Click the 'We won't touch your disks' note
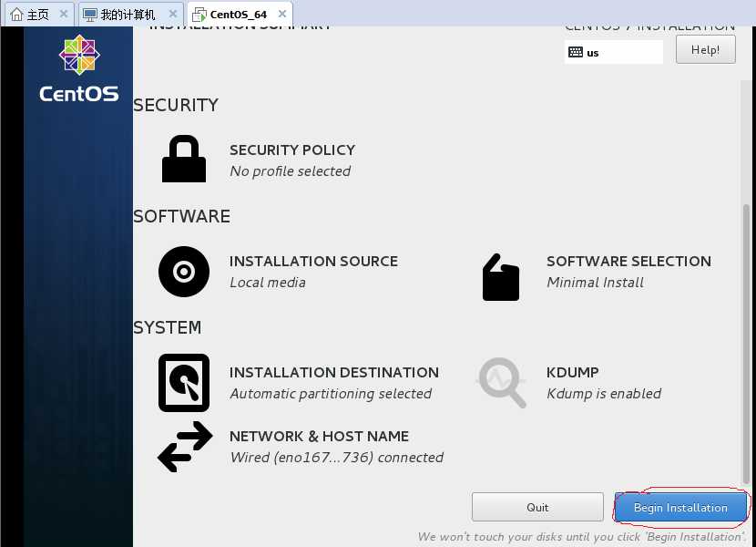This screenshot has width=756, height=547. pyautogui.click(x=582, y=537)
